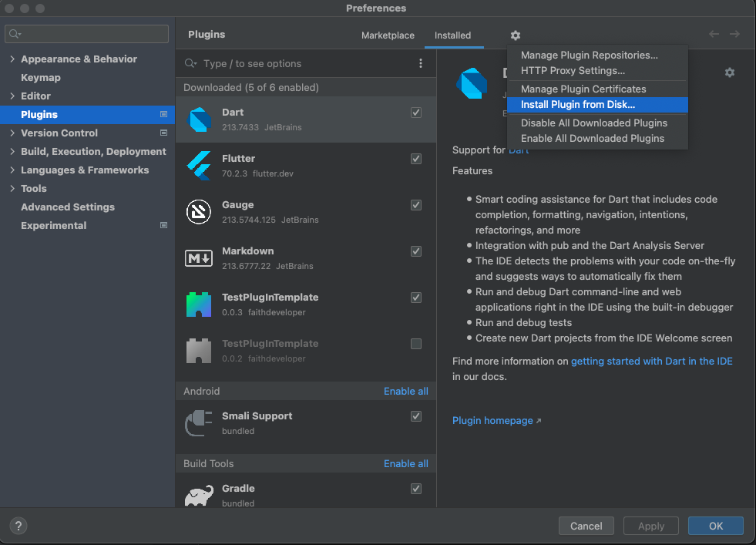
Task: Click the colorful TestPlugInTemplate 0.0.3 icon
Action: tap(199, 304)
